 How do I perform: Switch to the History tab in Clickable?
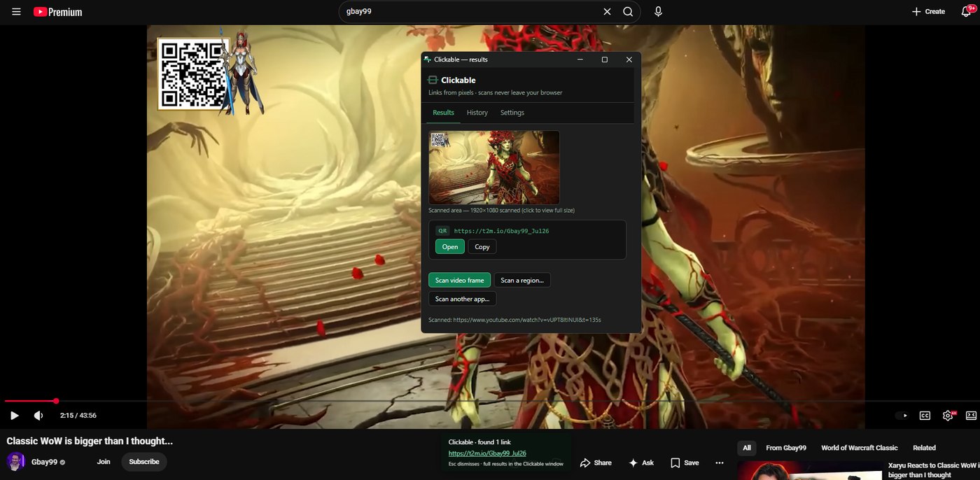pyautogui.click(x=477, y=113)
